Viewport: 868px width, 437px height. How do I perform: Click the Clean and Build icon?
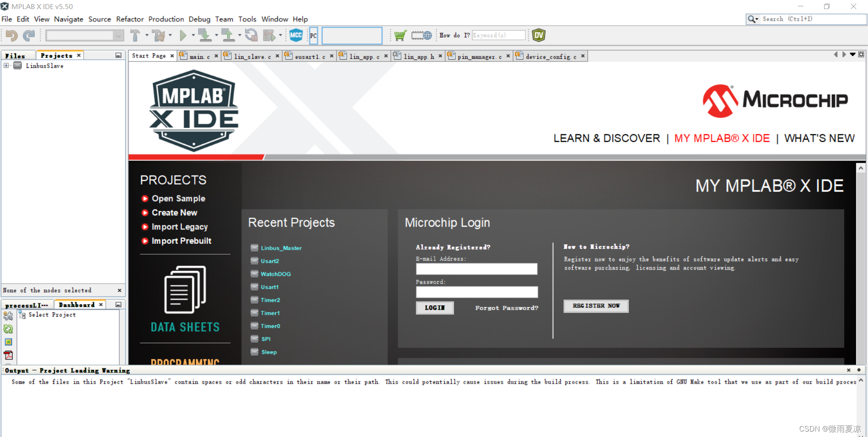coord(158,35)
